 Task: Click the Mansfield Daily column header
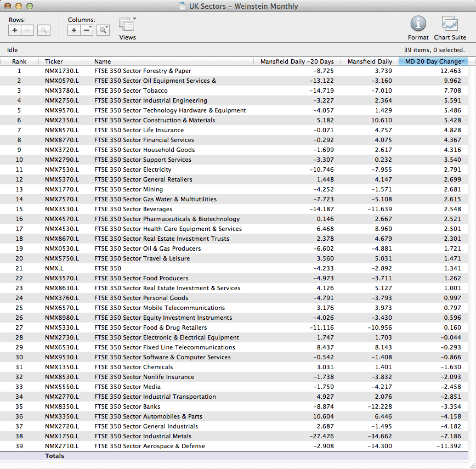tap(370, 61)
